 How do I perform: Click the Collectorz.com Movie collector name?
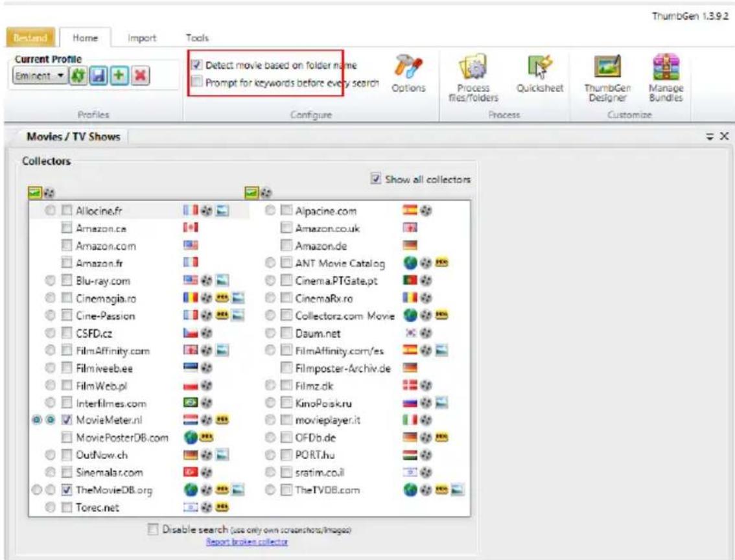click(345, 316)
